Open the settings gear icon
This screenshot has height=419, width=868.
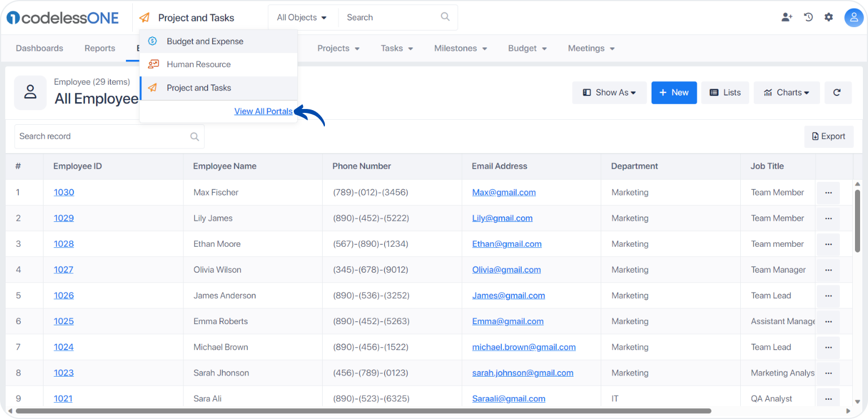tap(828, 17)
